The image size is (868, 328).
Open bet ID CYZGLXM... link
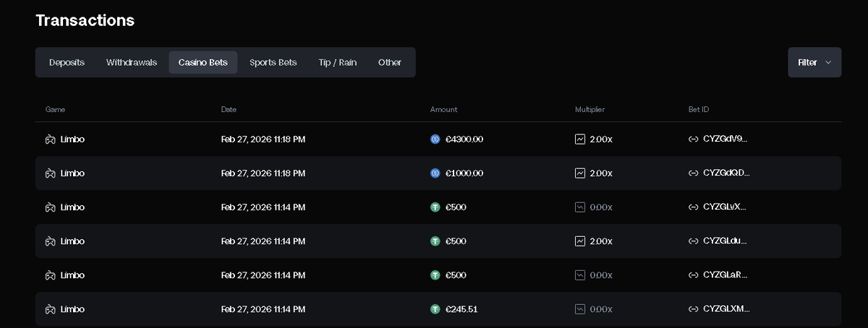[x=726, y=309]
